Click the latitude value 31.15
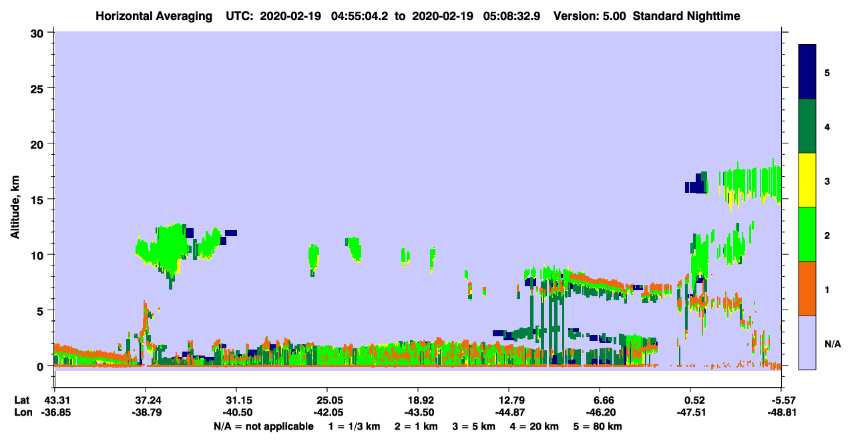 (236, 400)
